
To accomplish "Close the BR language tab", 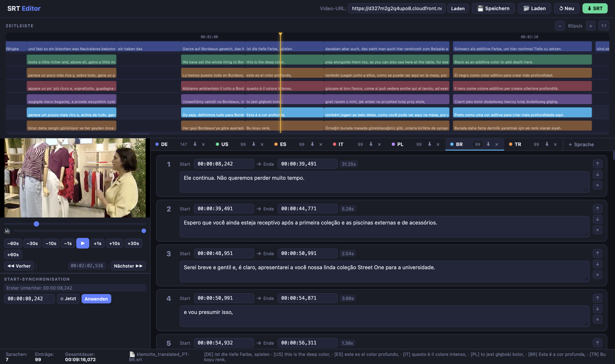I will 496,144.
